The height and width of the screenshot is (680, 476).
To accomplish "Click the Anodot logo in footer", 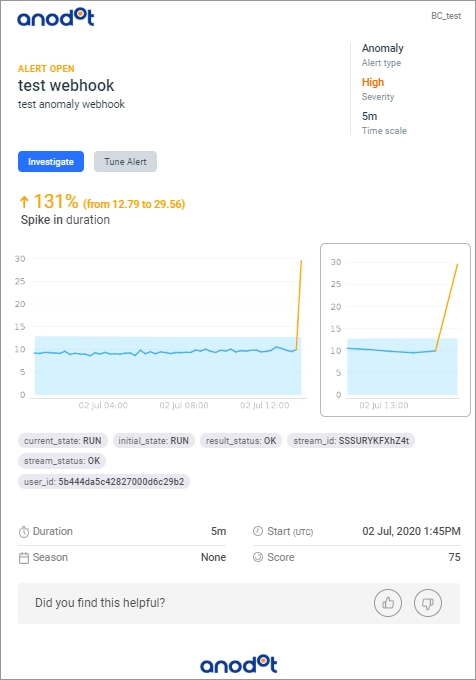I will (x=238, y=664).
